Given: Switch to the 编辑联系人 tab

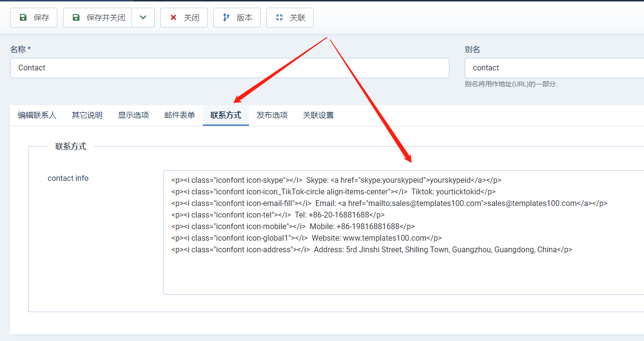Looking at the screenshot, I should [x=37, y=115].
